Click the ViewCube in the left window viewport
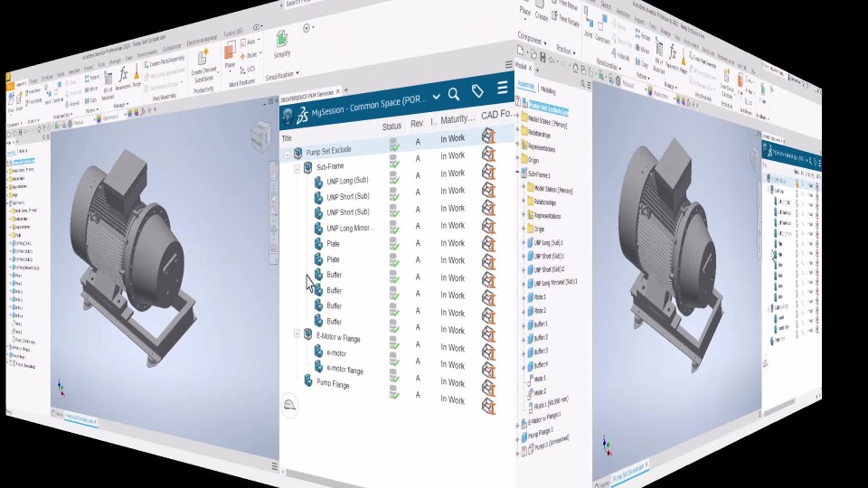The width and height of the screenshot is (868, 488). coord(259,136)
